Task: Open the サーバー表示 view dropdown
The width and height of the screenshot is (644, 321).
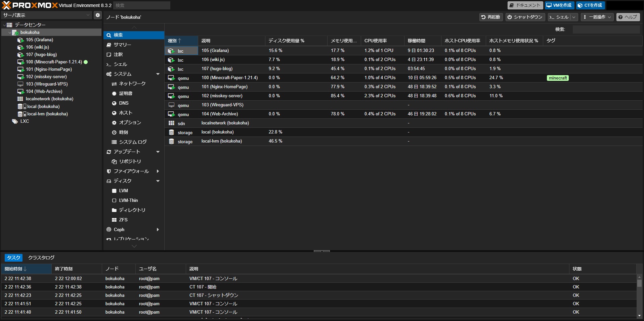Action: [46, 15]
